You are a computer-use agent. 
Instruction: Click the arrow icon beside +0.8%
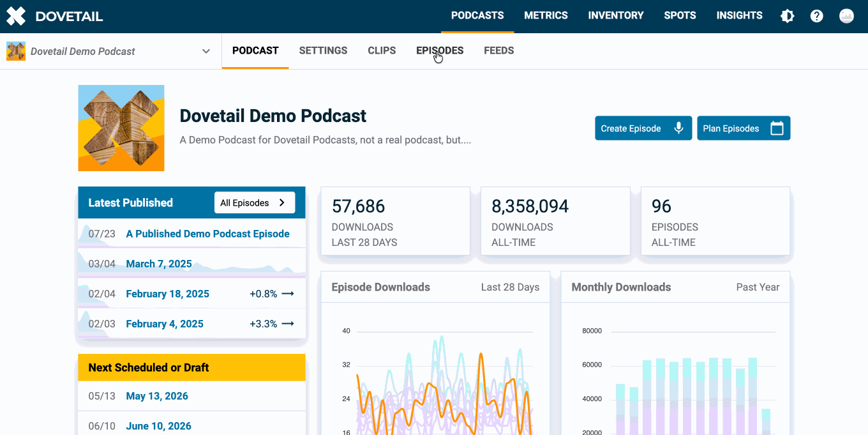click(288, 294)
